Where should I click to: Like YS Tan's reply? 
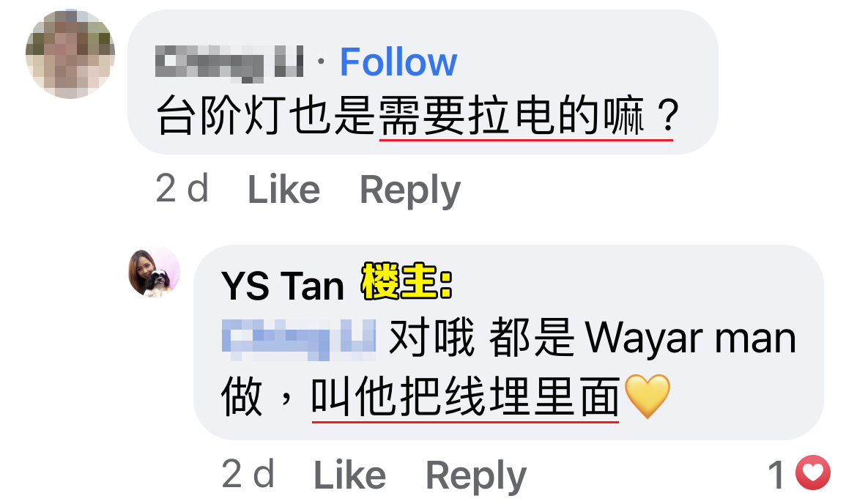pos(350,475)
